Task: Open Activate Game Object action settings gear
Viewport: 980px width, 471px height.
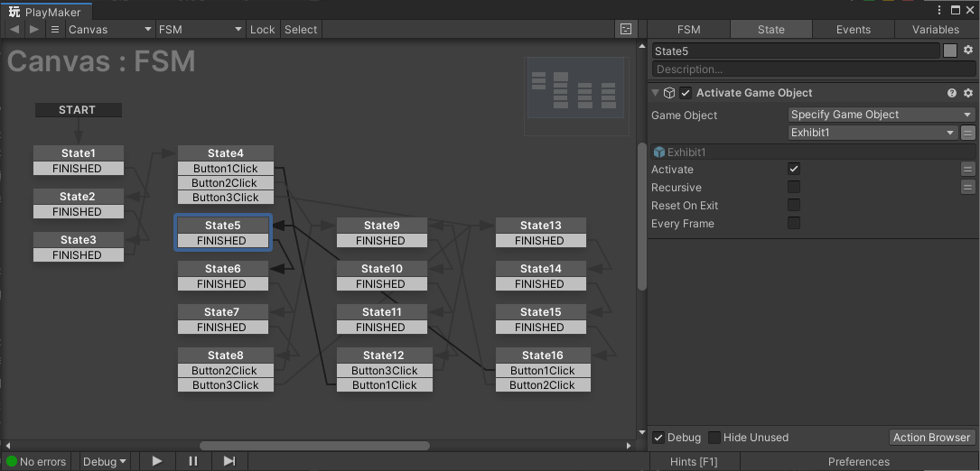Action: tap(968, 92)
